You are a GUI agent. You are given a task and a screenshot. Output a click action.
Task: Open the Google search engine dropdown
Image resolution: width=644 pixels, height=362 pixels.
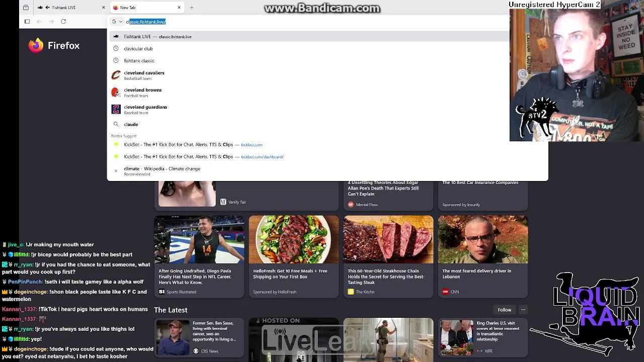click(x=117, y=22)
